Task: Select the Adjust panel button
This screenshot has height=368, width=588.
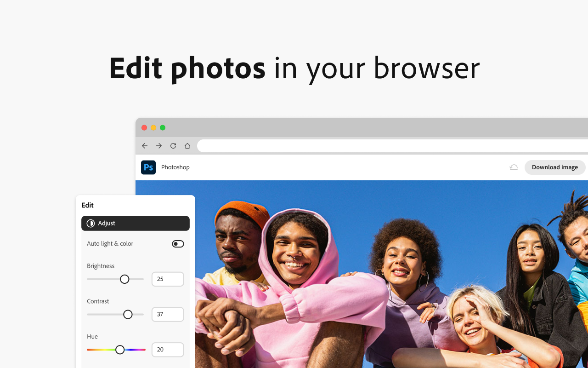Action: point(135,223)
